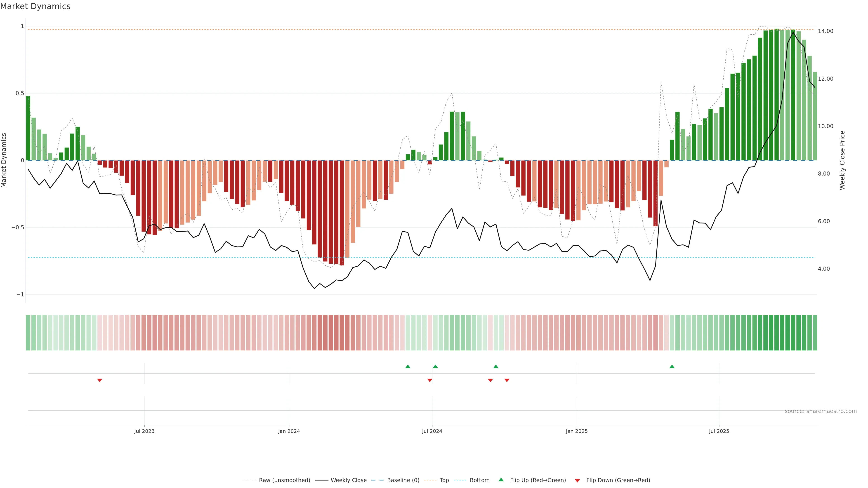
Task: Click the flip-up marker just after Jul 2024
Action: tap(435, 366)
